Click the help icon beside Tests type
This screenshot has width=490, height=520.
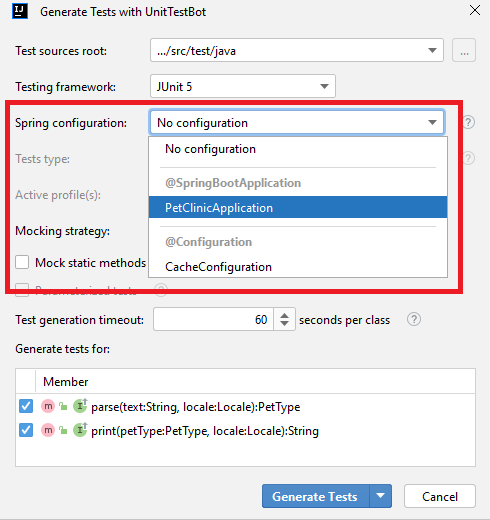tap(468, 158)
